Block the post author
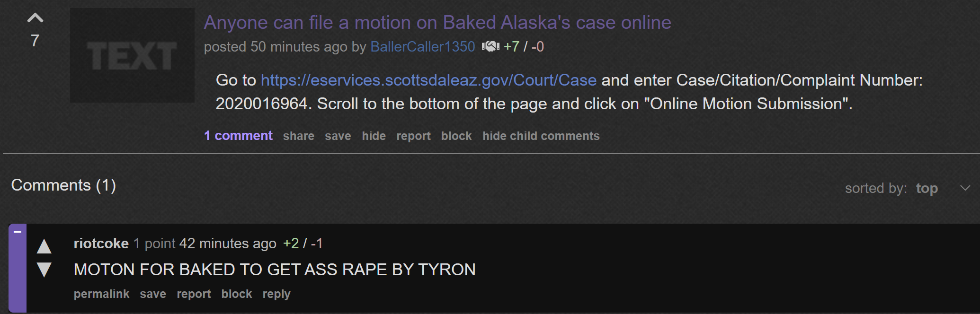Viewport: 980px width, 314px height. (456, 136)
